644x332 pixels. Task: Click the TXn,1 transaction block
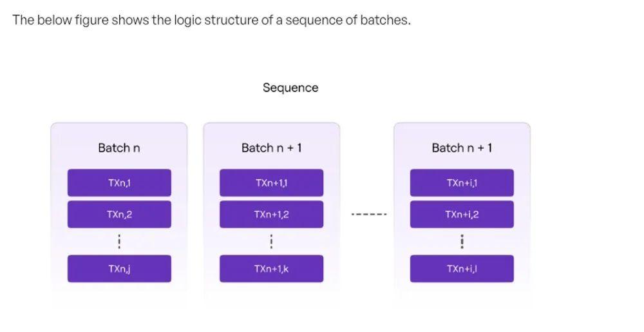119,183
